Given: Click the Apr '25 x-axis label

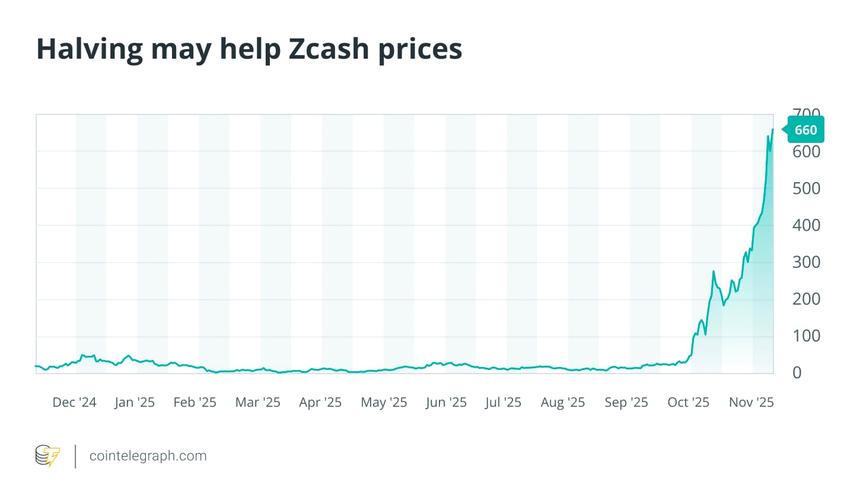Looking at the screenshot, I should [x=320, y=402].
